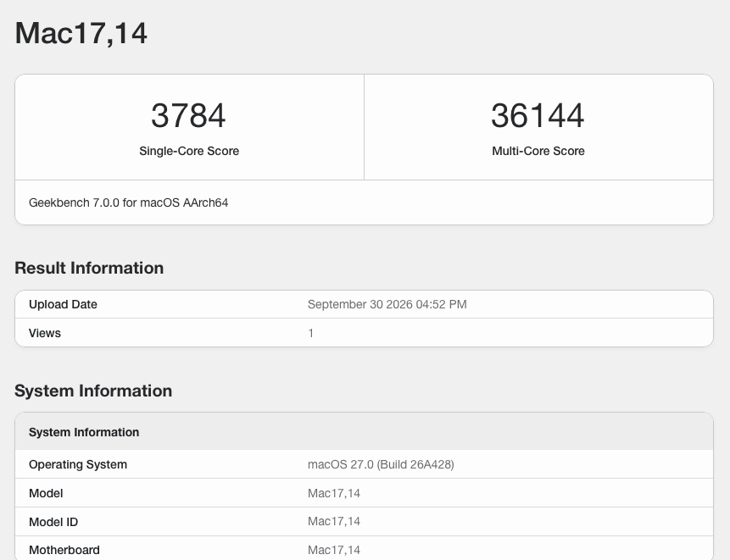Select the single-core score value 3784
The width and height of the screenshot is (730, 560).
pyautogui.click(x=188, y=115)
